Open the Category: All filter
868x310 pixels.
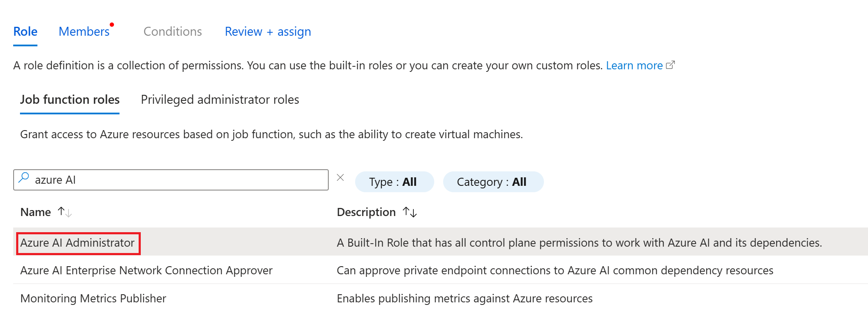(493, 182)
